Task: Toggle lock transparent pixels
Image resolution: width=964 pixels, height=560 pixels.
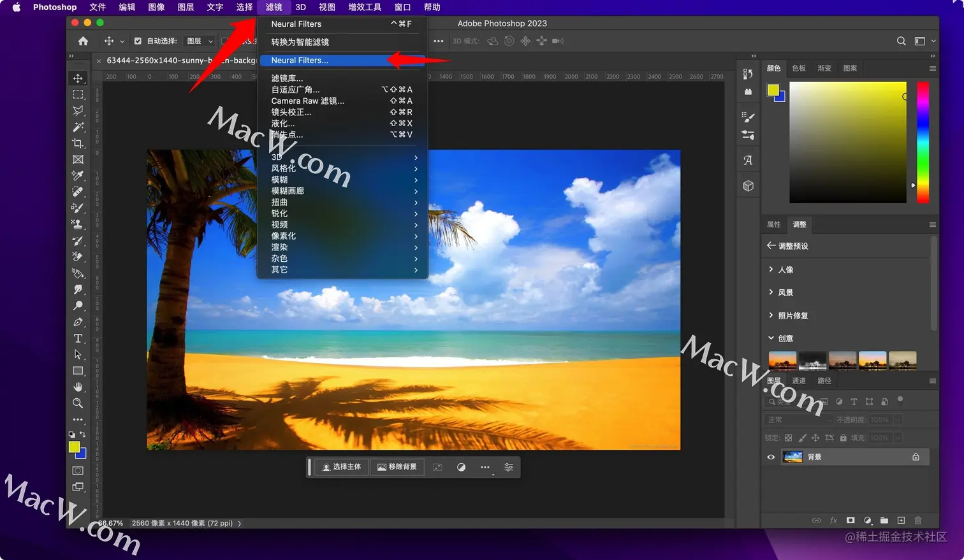Action: [x=789, y=438]
